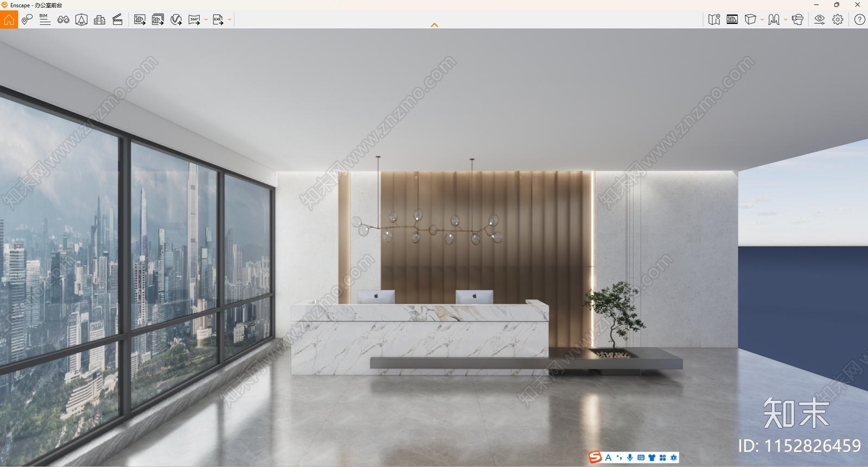Open general settings gear
The height and width of the screenshot is (467, 868).
coord(838,20)
